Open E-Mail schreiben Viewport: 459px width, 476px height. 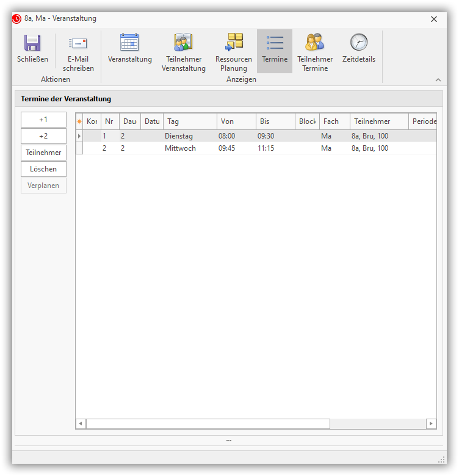(78, 43)
